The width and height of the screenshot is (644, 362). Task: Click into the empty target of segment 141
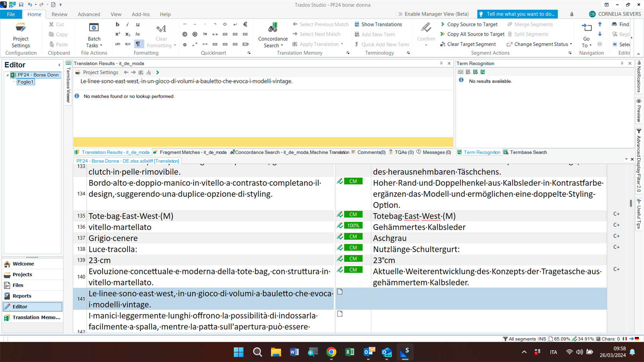pos(489,299)
